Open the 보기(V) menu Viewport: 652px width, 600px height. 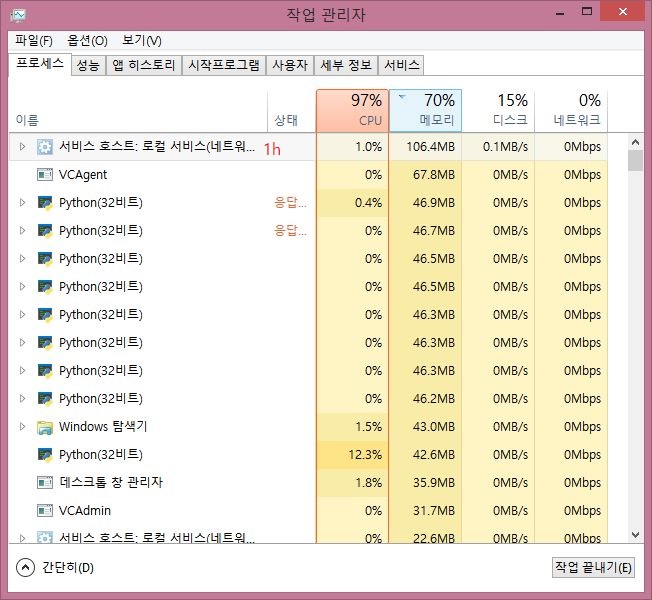[141, 40]
